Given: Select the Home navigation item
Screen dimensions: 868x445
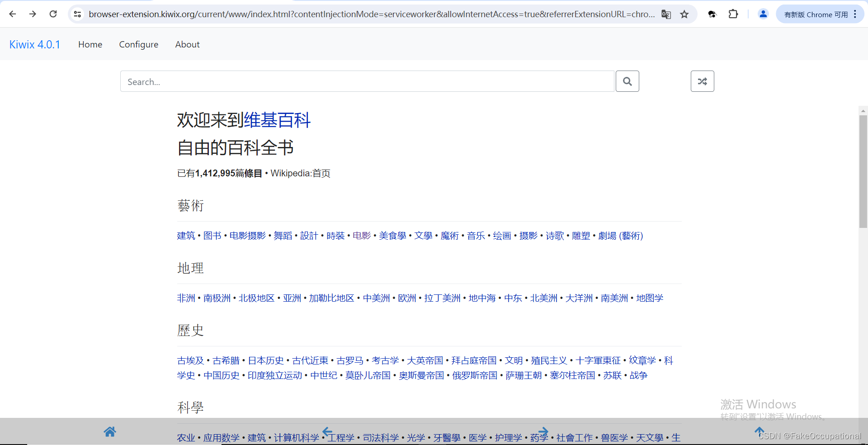Looking at the screenshot, I should click(90, 44).
